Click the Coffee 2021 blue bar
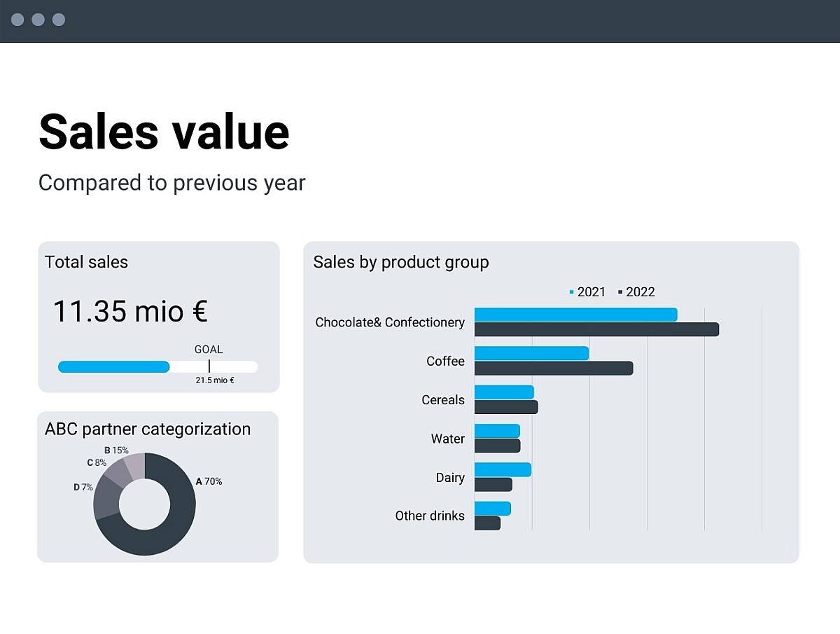The height and width of the screenshot is (634, 840). pyautogui.click(x=532, y=353)
